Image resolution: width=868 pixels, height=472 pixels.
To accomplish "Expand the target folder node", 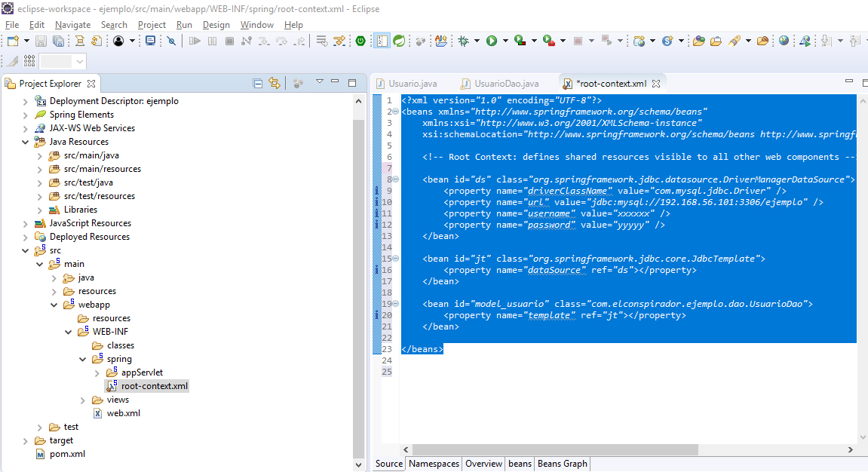I will point(25,441).
